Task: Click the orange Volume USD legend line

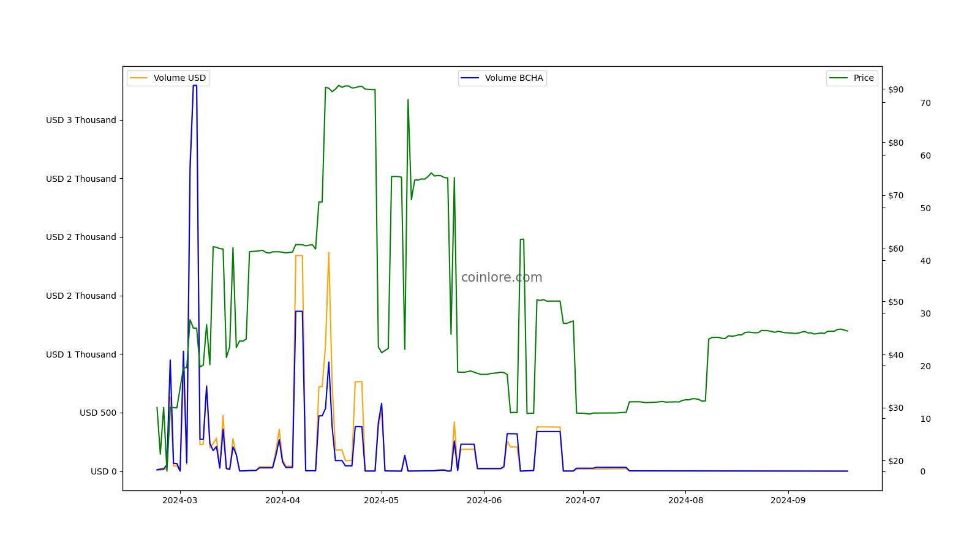Action: (139, 78)
